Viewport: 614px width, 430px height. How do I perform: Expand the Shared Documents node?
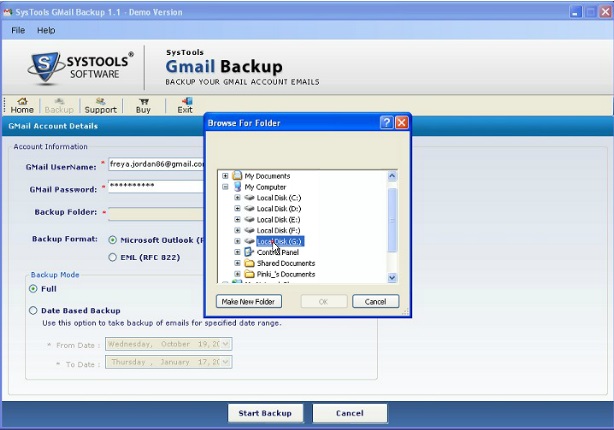237,263
